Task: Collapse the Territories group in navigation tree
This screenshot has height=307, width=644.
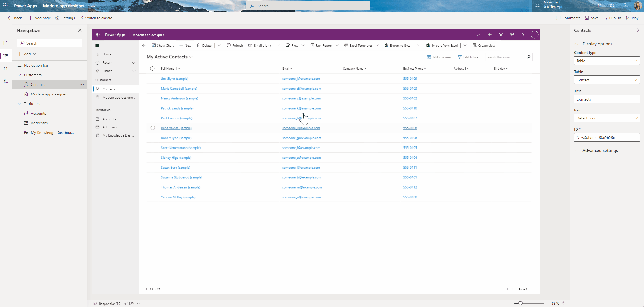Action: pos(19,104)
